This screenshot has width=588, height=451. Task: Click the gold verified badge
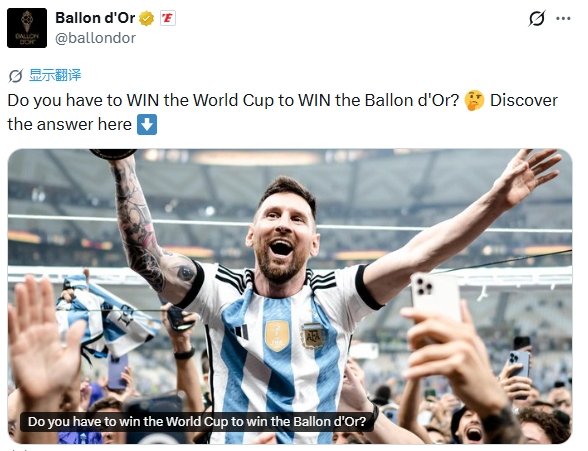[146, 18]
